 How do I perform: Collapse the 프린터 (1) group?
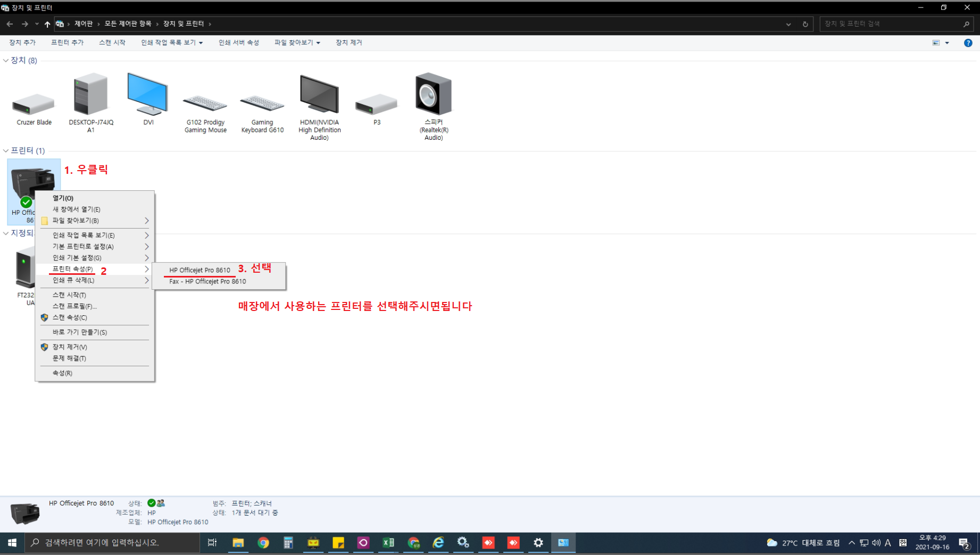click(x=6, y=151)
